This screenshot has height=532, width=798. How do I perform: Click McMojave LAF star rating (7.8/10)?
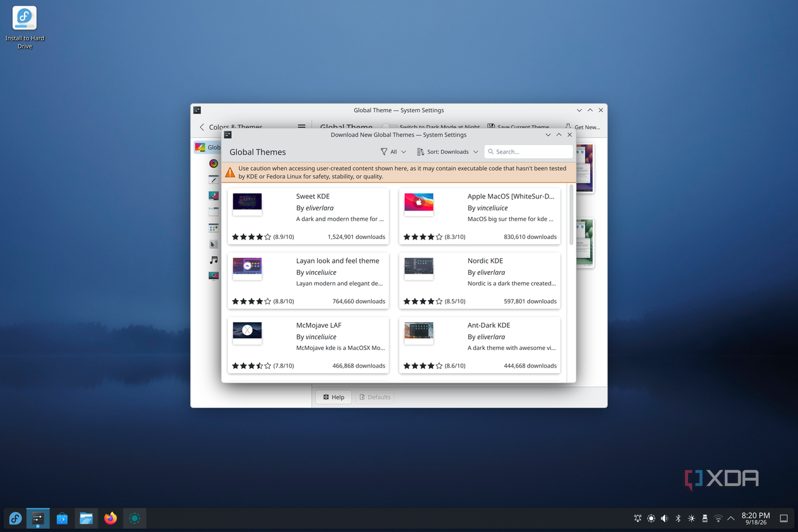click(x=263, y=366)
